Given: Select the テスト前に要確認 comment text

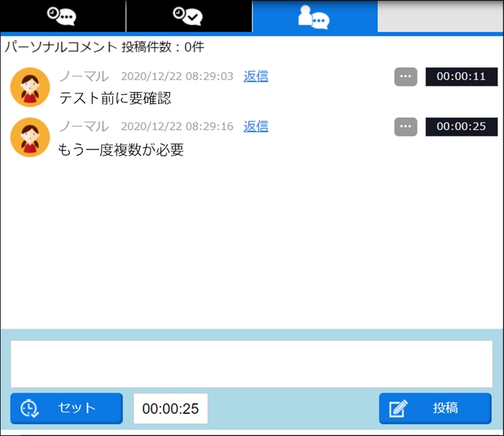Looking at the screenshot, I should [x=115, y=98].
